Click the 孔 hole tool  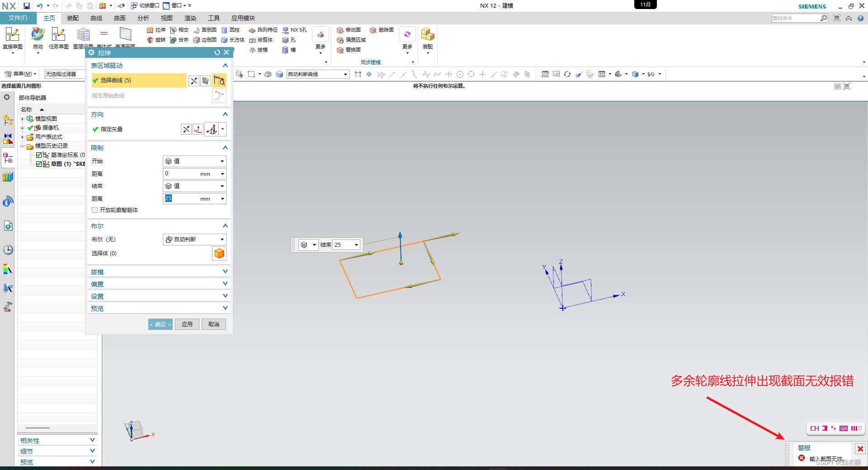pos(289,40)
